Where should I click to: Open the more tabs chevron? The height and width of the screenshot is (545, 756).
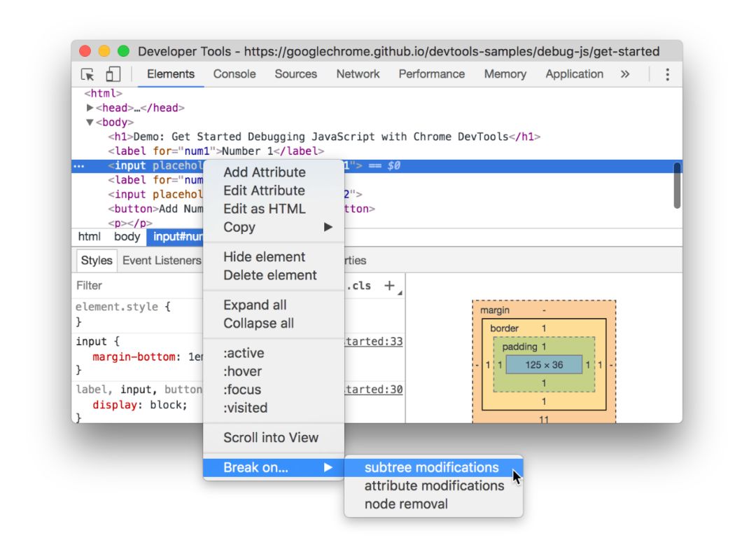point(625,74)
